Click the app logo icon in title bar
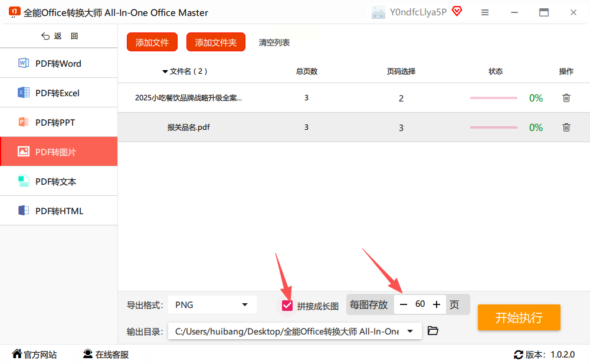590x364 pixels. click(x=14, y=12)
